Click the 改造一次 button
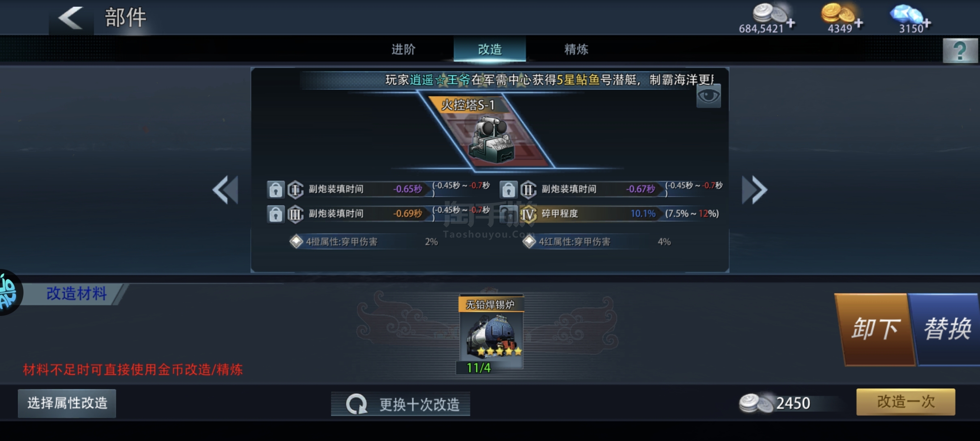This screenshot has width=980, height=441. click(x=906, y=402)
